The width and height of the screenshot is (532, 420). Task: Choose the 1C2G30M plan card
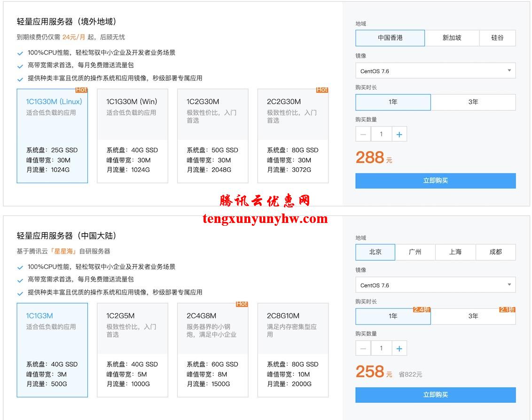tap(213, 136)
